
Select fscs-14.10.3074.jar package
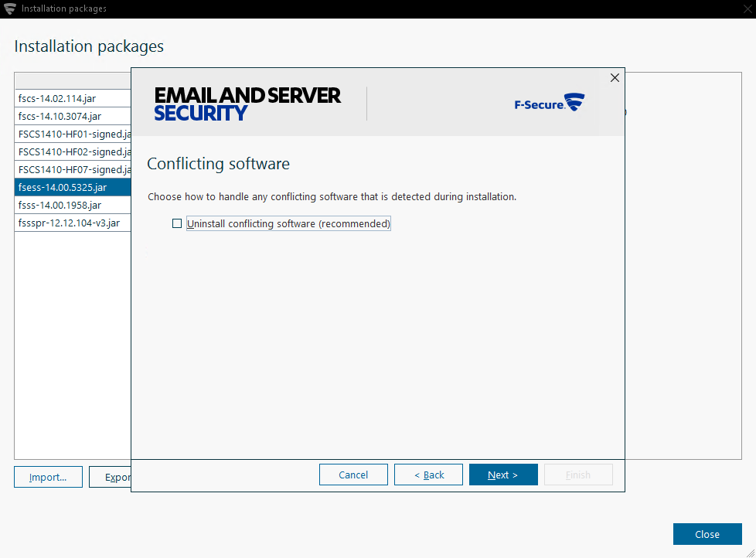click(73, 116)
